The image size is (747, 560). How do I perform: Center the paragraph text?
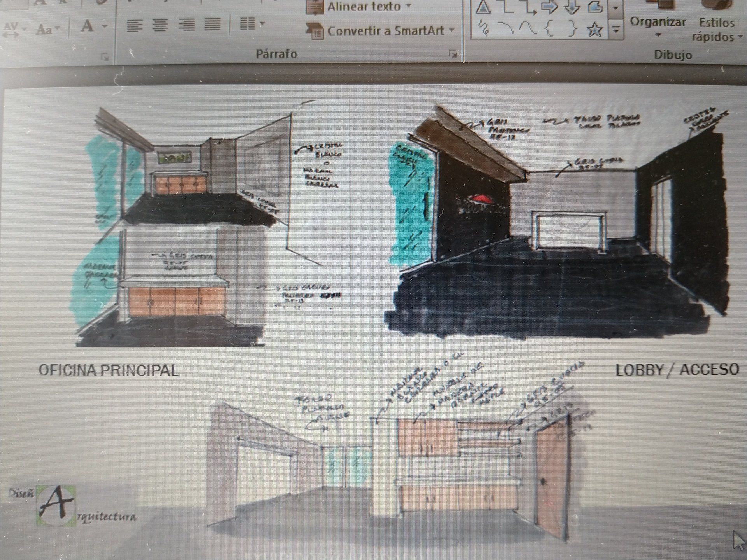[160, 25]
